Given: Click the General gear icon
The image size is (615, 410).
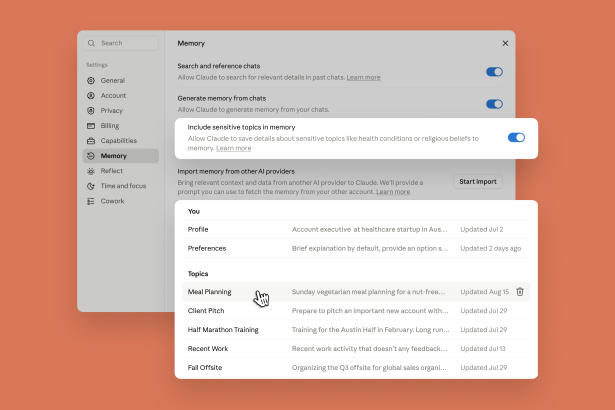Looking at the screenshot, I should (91, 80).
